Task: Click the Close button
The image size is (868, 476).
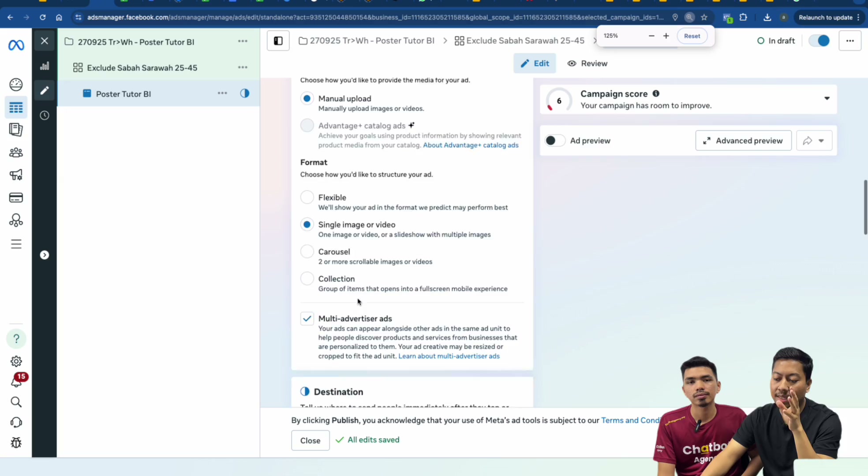Action: pyautogui.click(x=310, y=440)
